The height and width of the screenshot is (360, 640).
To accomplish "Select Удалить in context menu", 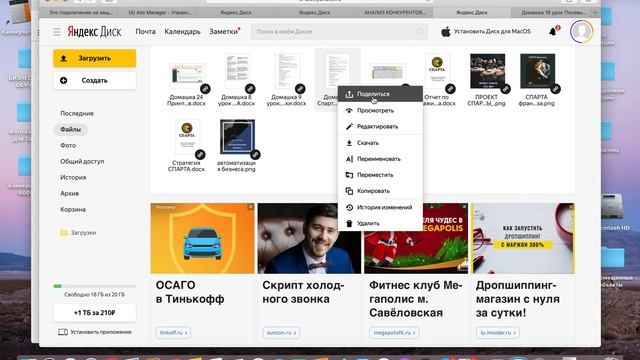I will pyautogui.click(x=380, y=223).
